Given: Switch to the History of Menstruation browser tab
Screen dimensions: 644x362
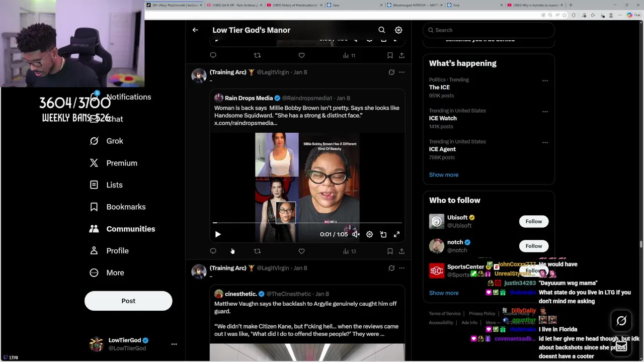Looking at the screenshot, I should tap(294, 5).
